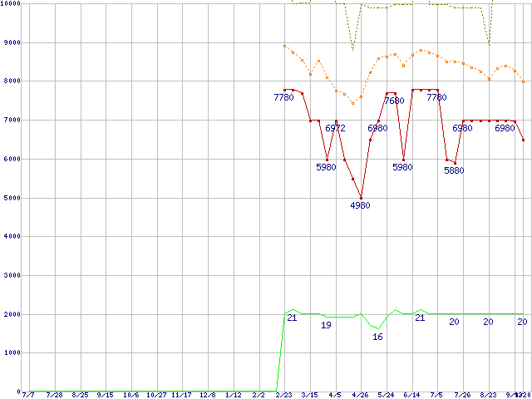Screen dimensions: 532x399
Task: Click the 4980 lowest price data label
Action: pos(360,205)
